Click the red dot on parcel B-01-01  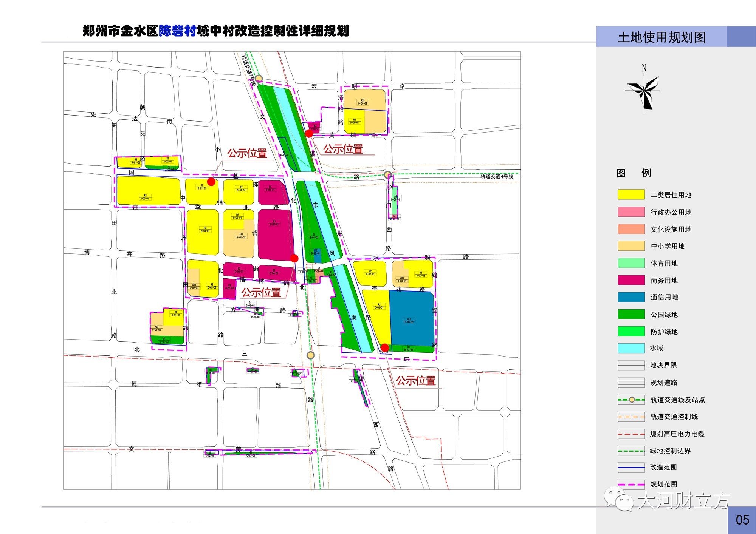click(211, 182)
